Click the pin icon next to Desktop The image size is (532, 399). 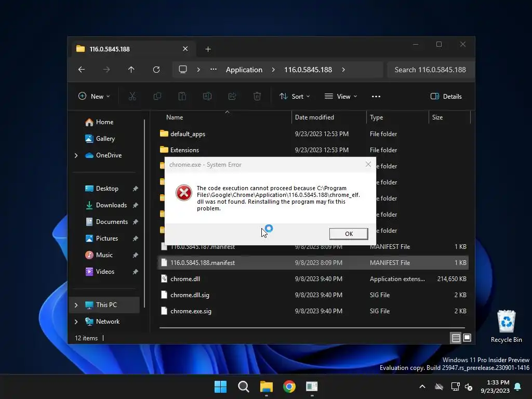[x=136, y=189]
